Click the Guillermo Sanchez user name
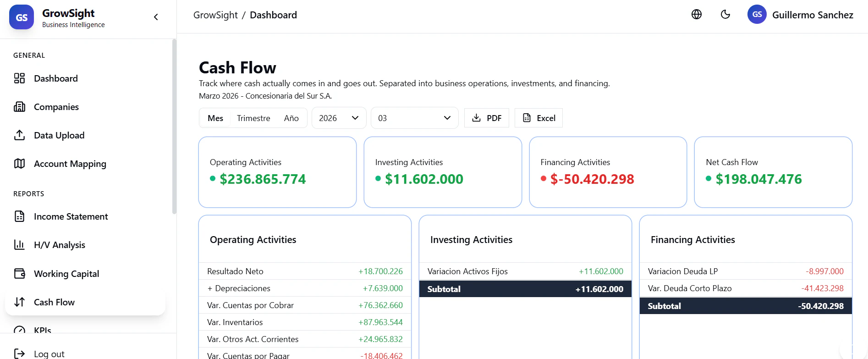The height and width of the screenshot is (359, 868). (x=813, y=15)
